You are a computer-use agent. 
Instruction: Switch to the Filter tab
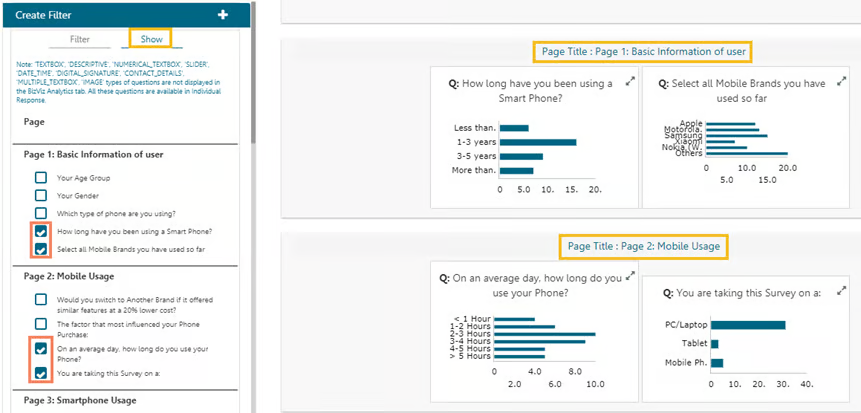pos(80,39)
